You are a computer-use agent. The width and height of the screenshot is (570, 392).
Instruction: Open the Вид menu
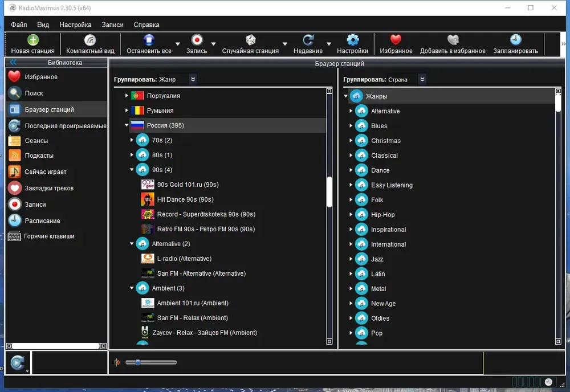coord(43,24)
